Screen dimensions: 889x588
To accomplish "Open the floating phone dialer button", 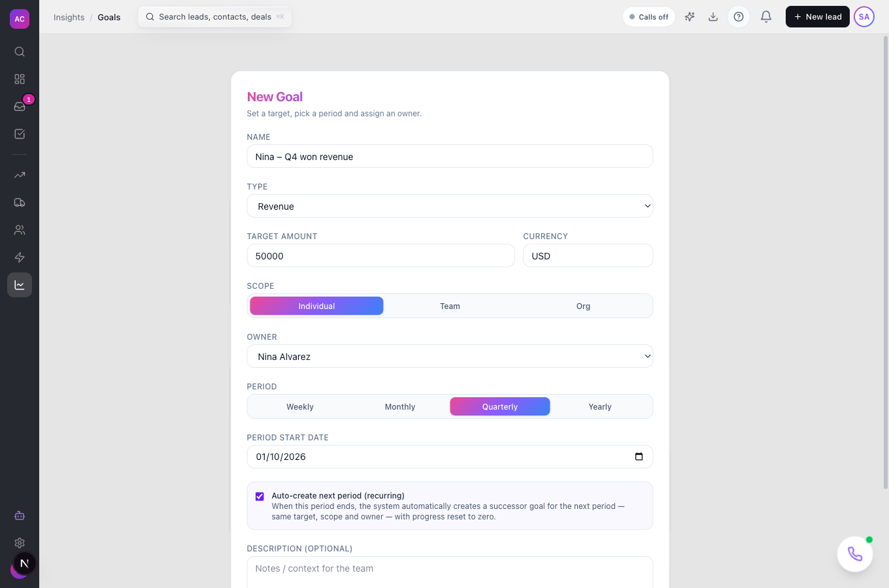I will (x=855, y=554).
